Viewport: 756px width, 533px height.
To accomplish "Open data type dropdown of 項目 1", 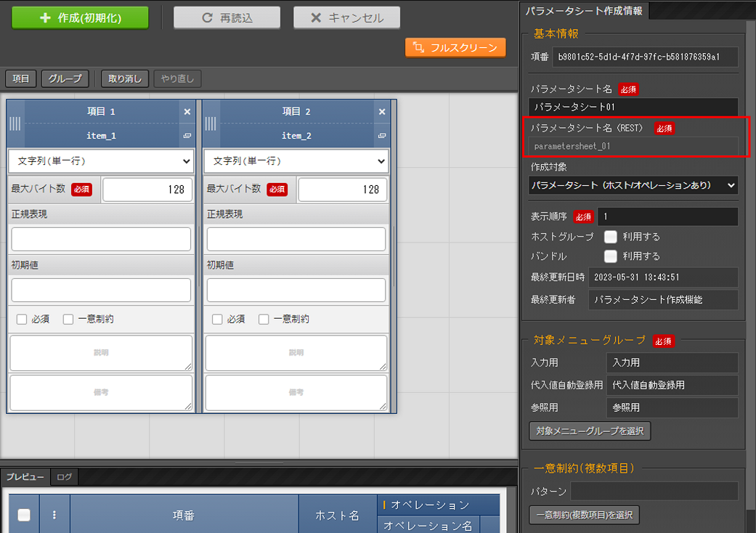I will [x=101, y=161].
